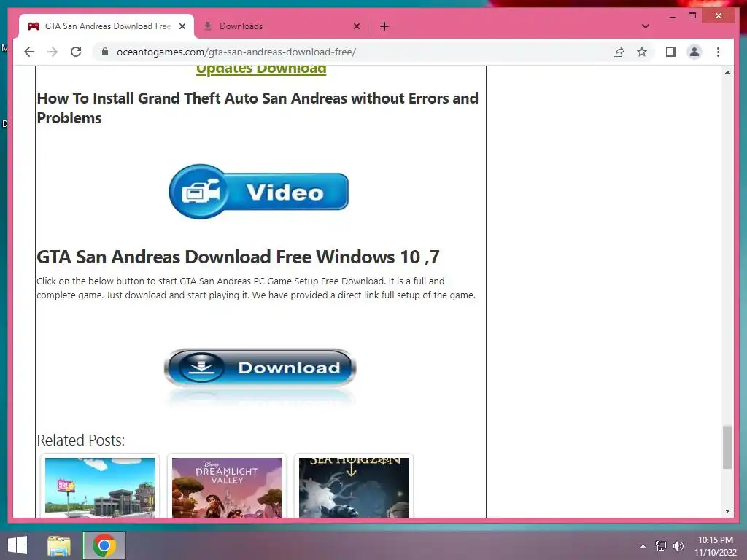Show hidden system tray icons
747x560 pixels.
[643, 546]
